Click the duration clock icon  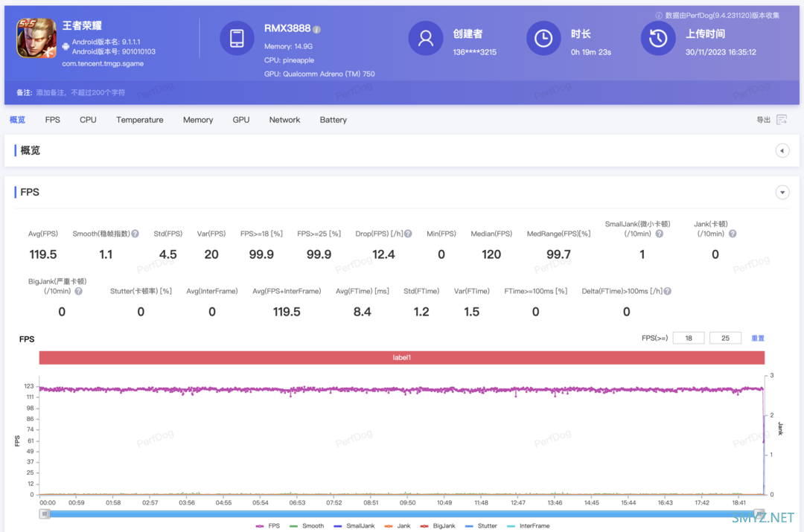click(x=543, y=38)
